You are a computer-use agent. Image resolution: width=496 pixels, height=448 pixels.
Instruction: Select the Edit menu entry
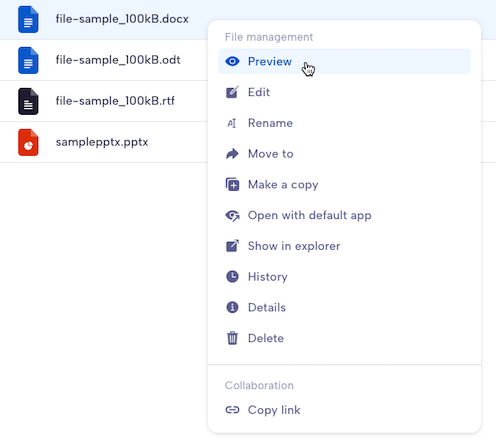344,92
